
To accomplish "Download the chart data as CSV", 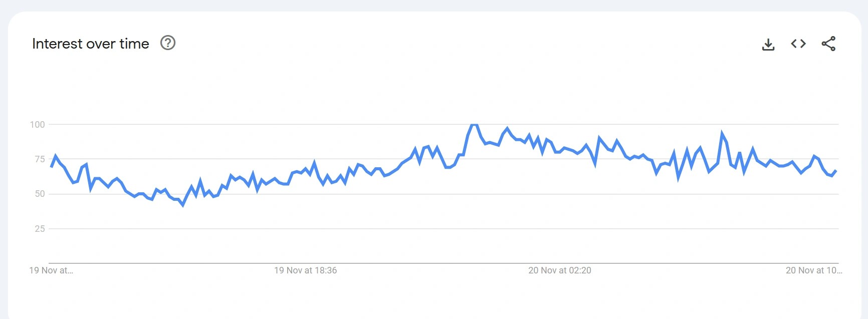I will [768, 44].
